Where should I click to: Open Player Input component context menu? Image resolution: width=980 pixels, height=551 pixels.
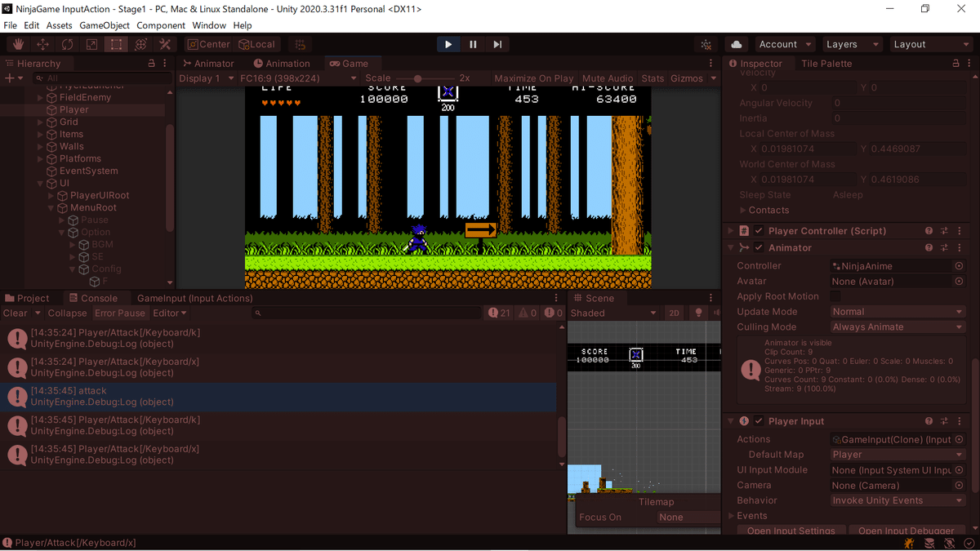click(x=959, y=421)
